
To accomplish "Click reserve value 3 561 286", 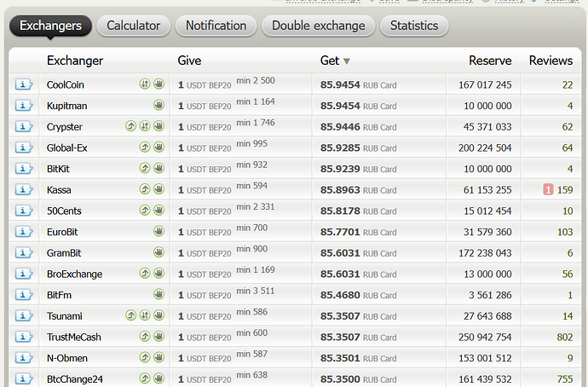I will coord(490,295).
